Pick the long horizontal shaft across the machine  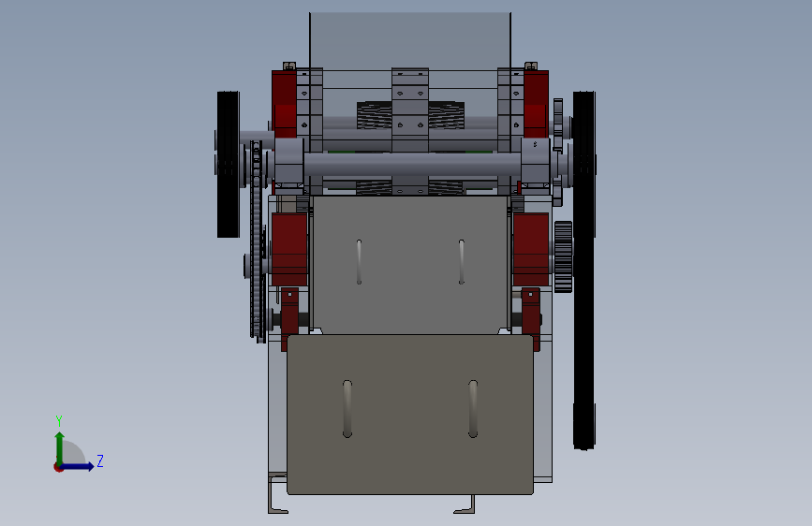pos(412,165)
